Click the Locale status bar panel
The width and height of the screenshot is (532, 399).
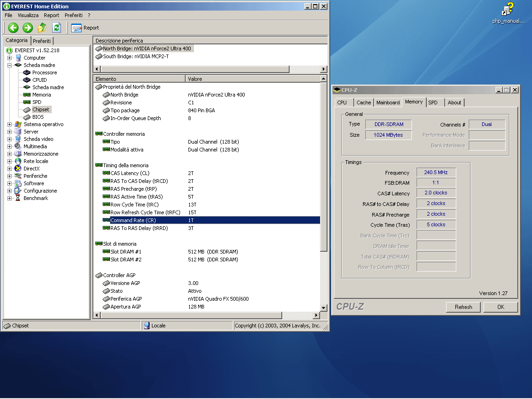187,326
